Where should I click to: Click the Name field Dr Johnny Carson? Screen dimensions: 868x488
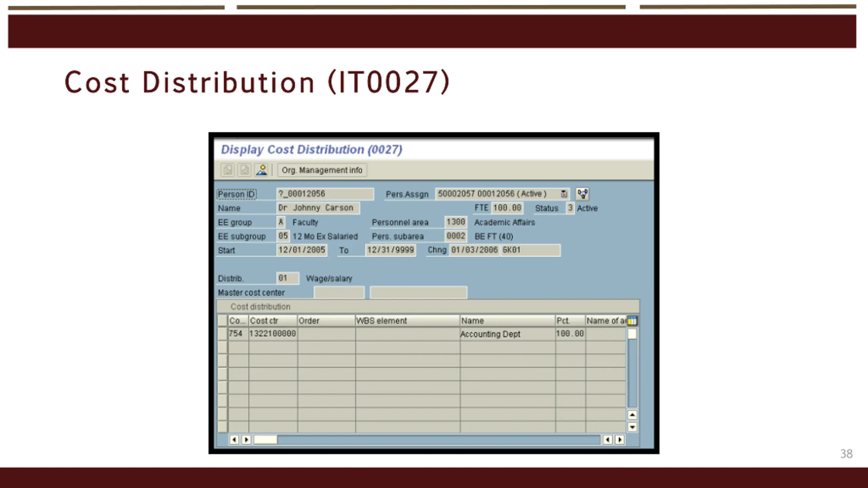pyautogui.click(x=318, y=208)
